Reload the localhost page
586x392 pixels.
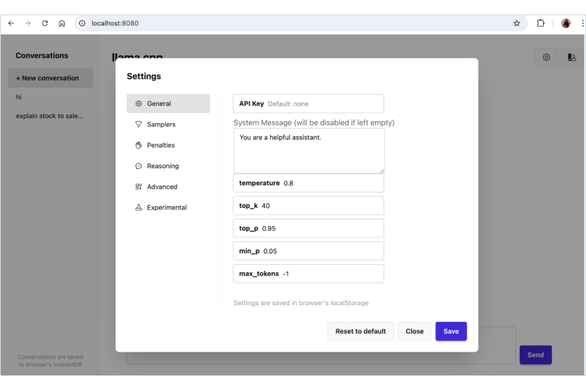tap(45, 23)
